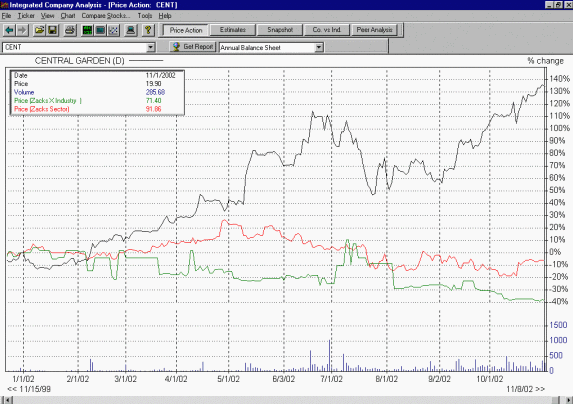Jump to later date 11/8/02 >>
Screen dimensions: 573x404
pyautogui.click(x=525, y=389)
